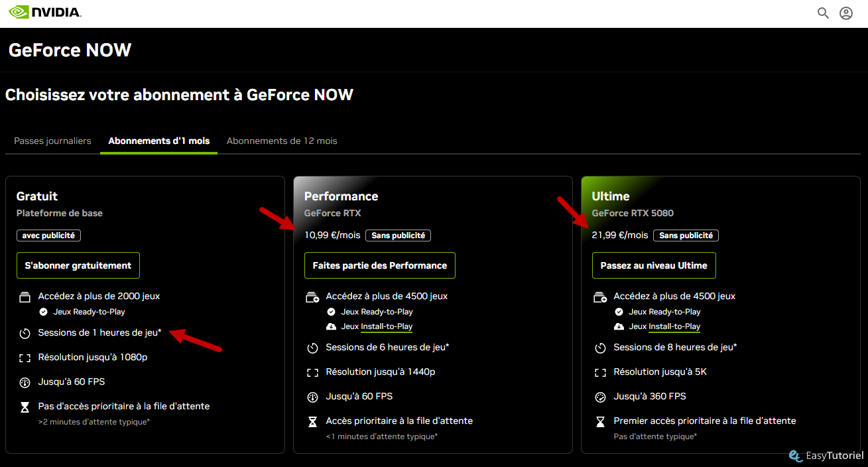This screenshot has width=868, height=467.
Task: Click <1 minutes d'attente typique note
Action: (382, 436)
